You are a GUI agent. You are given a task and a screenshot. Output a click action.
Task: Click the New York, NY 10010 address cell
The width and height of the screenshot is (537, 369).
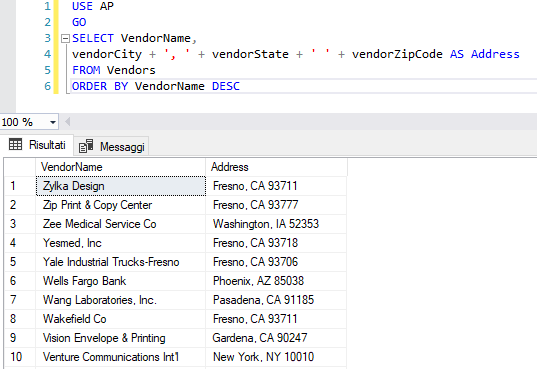(276, 357)
